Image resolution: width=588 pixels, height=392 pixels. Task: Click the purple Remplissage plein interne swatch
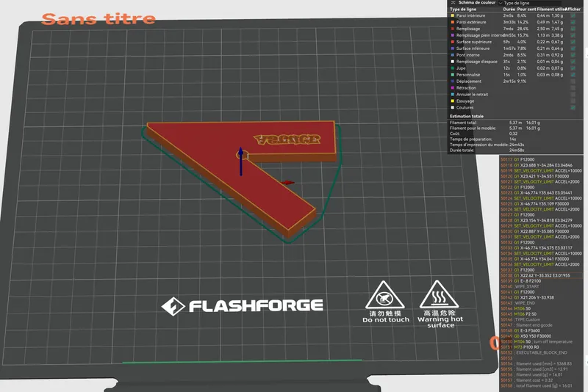coord(453,35)
